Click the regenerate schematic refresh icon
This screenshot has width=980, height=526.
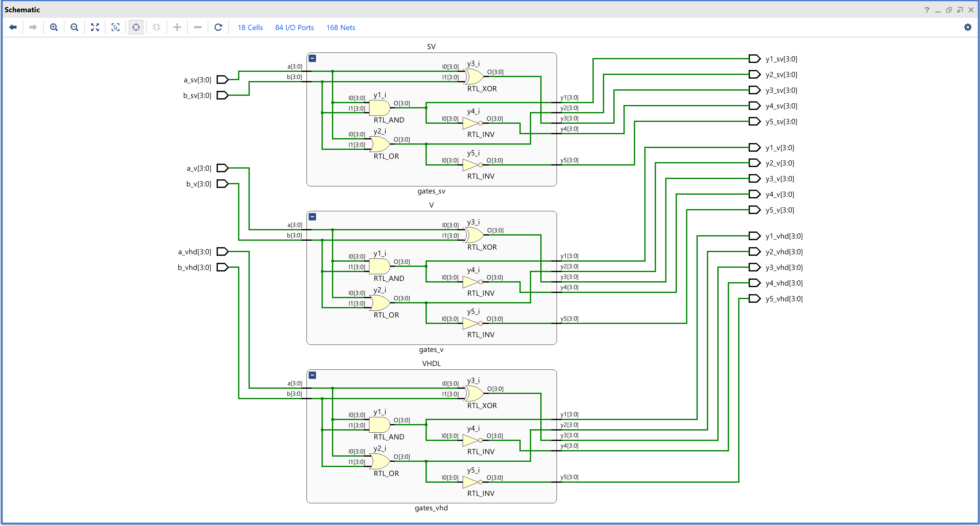coord(218,27)
